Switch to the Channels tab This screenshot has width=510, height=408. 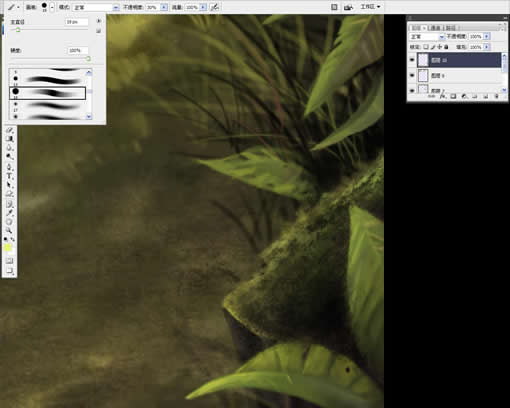(435, 28)
